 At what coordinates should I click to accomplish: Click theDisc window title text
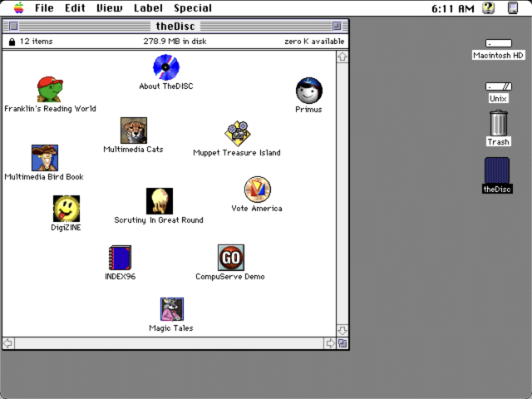[x=175, y=26]
